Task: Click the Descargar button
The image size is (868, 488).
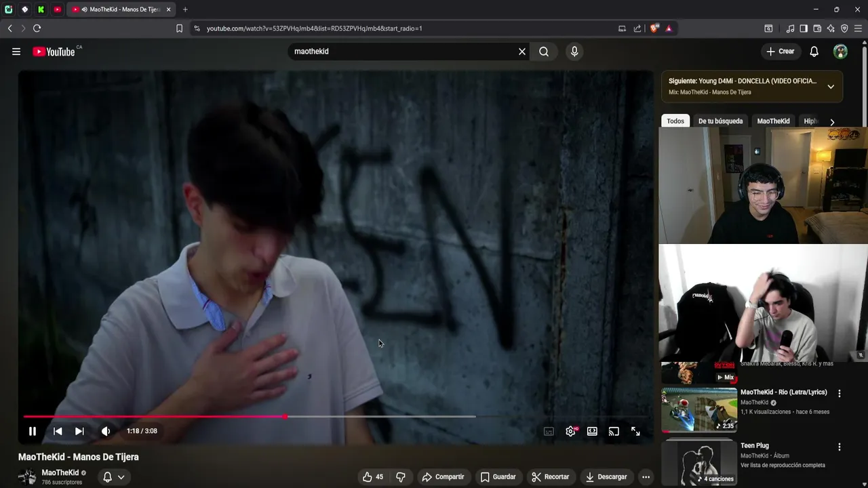Action: (608, 477)
